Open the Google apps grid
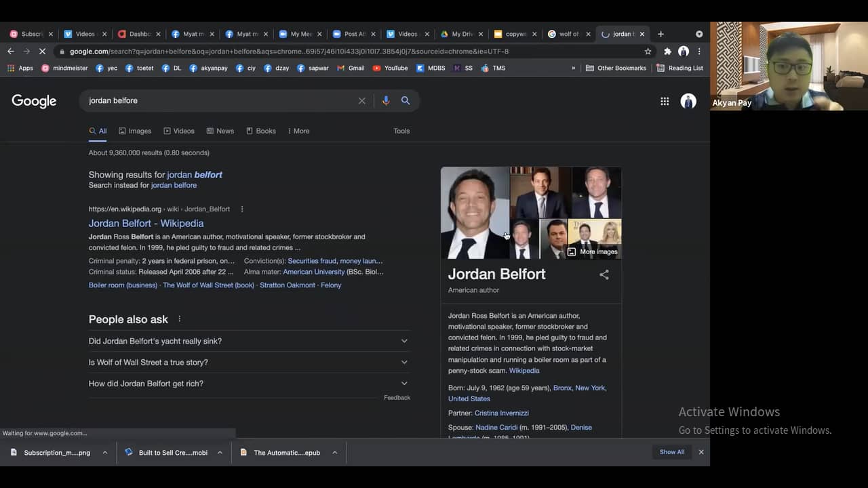This screenshot has width=868, height=488. pyautogui.click(x=665, y=101)
